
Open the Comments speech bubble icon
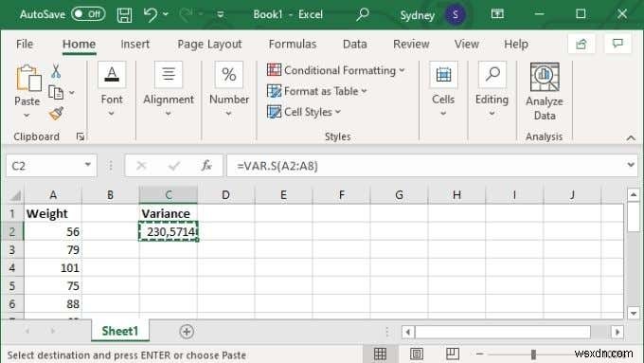tap(617, 44)
